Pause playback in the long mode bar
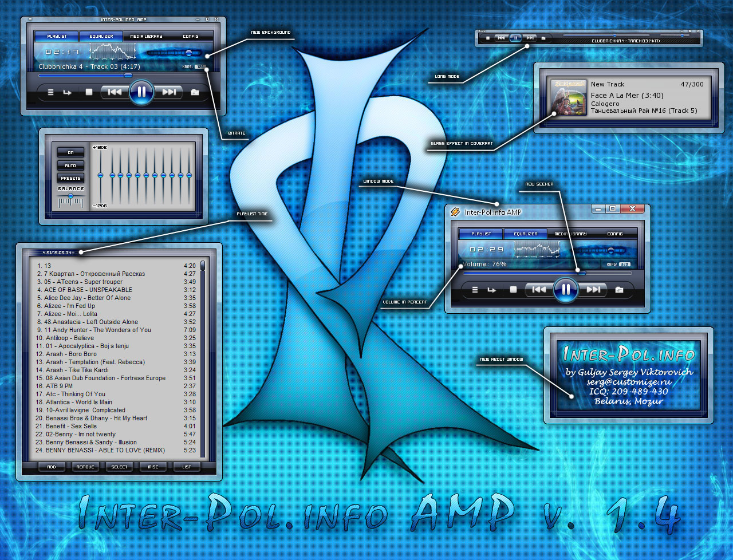Screen dimensions: 733x560 [x=515, y=38]
